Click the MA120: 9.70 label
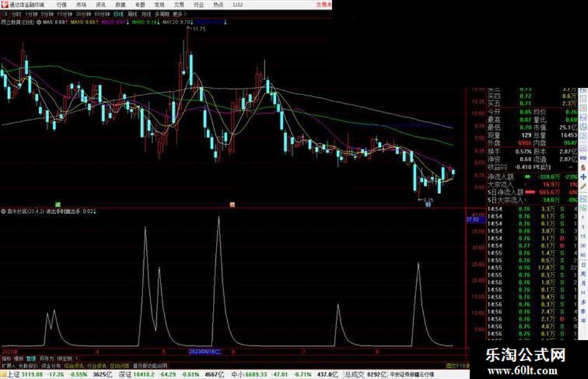 pos(177,22)
